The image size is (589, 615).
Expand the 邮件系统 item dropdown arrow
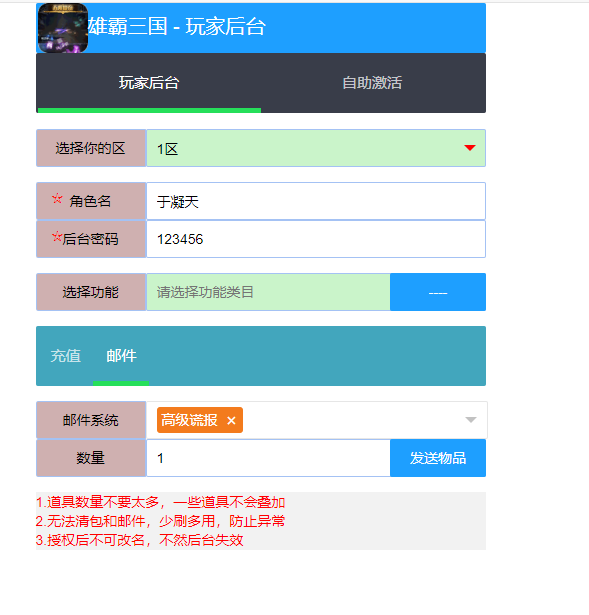tap(471, 420)
